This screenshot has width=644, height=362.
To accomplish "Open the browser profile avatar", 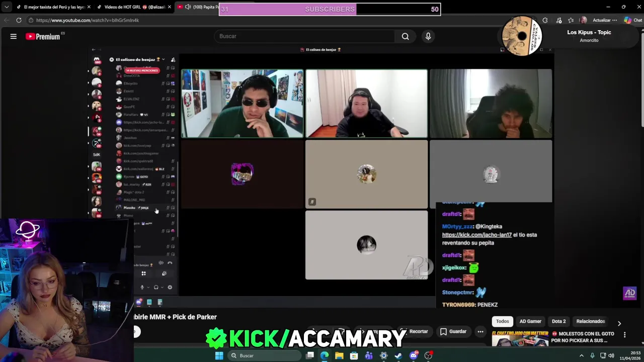I will [x=583, y=20].
